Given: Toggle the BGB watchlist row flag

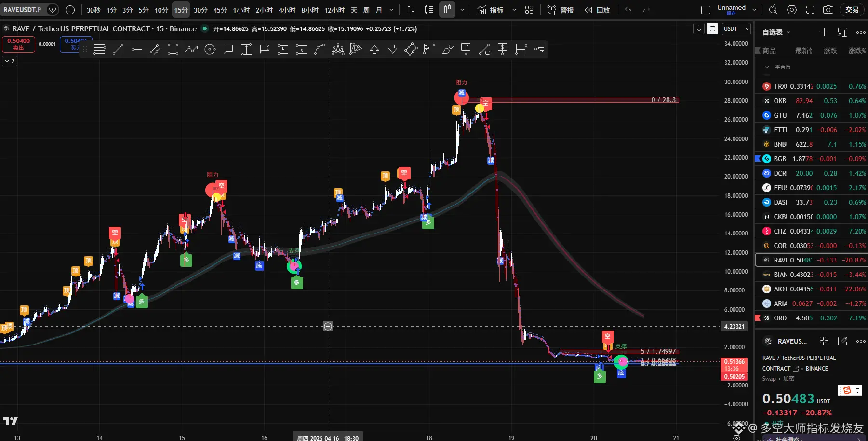Looking at the screenshot, I should 757,159.
